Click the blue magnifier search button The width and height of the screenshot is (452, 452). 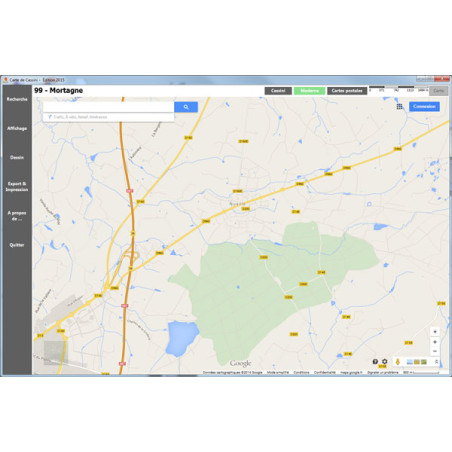[186, 107]
